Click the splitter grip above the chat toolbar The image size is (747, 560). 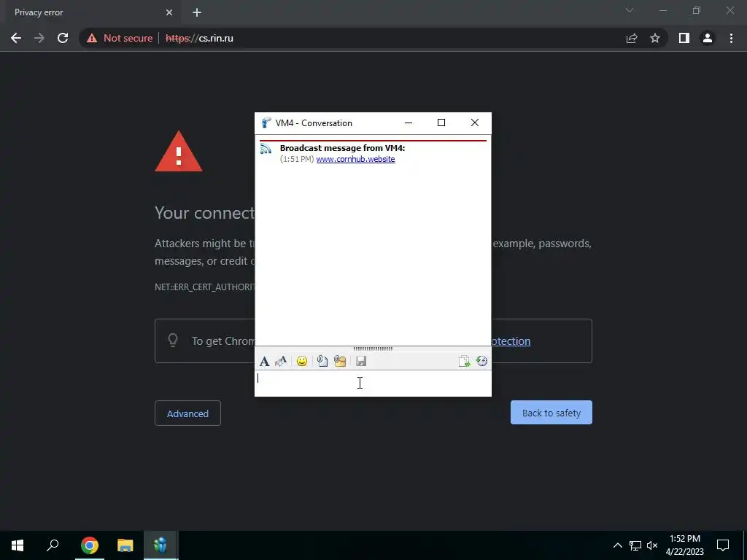point(373,349)
